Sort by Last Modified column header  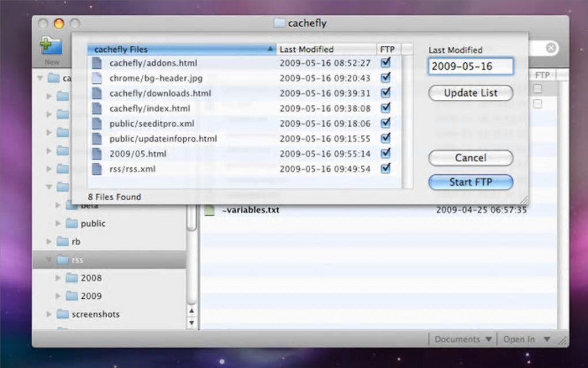click(326, 49)
